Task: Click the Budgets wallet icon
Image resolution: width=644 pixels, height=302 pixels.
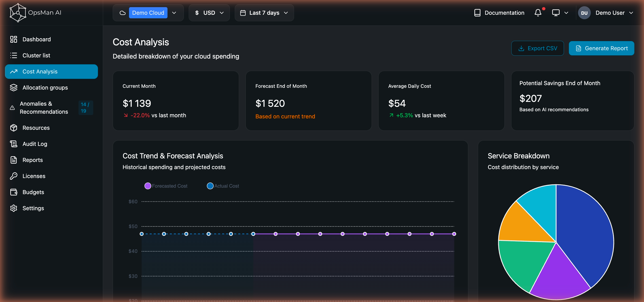Action: (13, 192)
